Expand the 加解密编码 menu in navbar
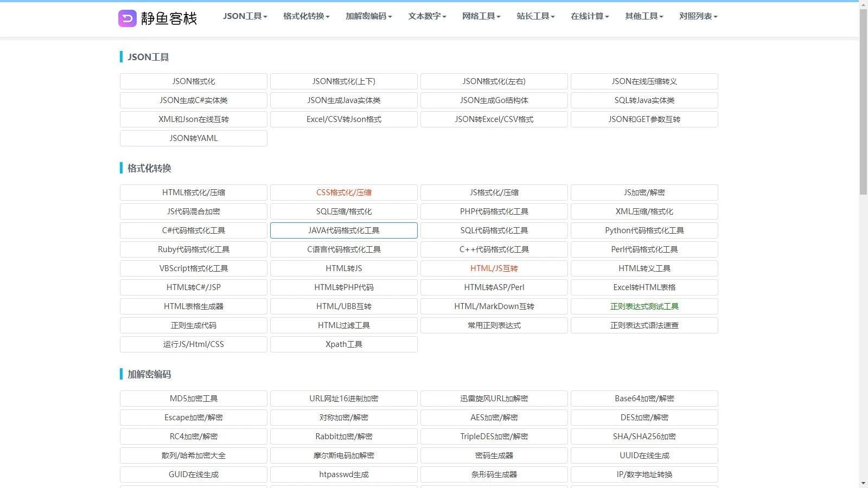This screenshot has width=868, height=488. pyautogui.click(x=368, y=16)
